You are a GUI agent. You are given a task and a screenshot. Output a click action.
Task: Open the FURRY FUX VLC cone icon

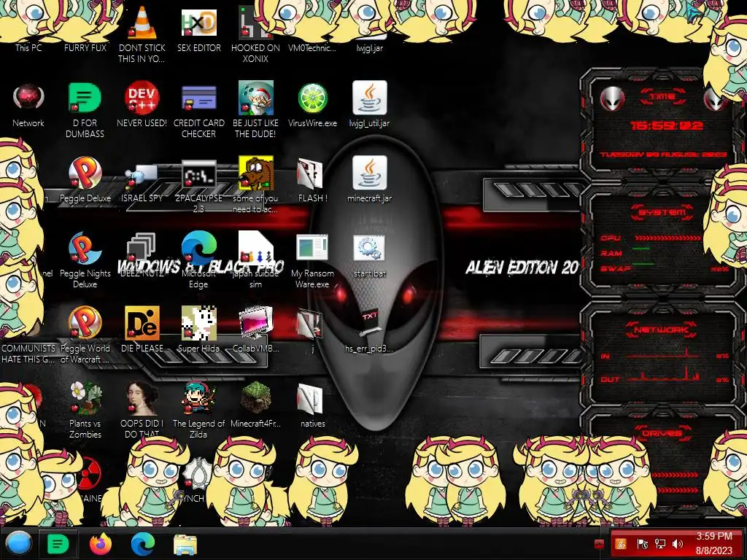coord(142,21)
